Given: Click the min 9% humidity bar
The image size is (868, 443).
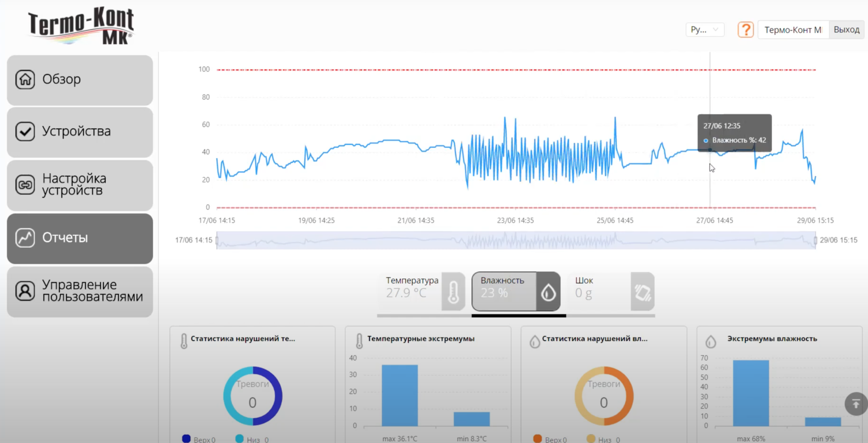Looking at the screenshot, I should [823, 422].
